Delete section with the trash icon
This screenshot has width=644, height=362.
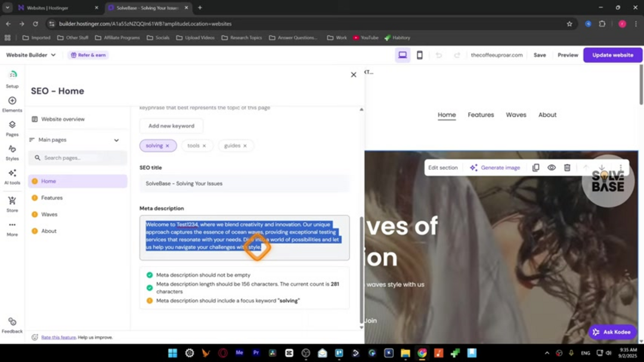pyautogui.click(x=567, y=168)
